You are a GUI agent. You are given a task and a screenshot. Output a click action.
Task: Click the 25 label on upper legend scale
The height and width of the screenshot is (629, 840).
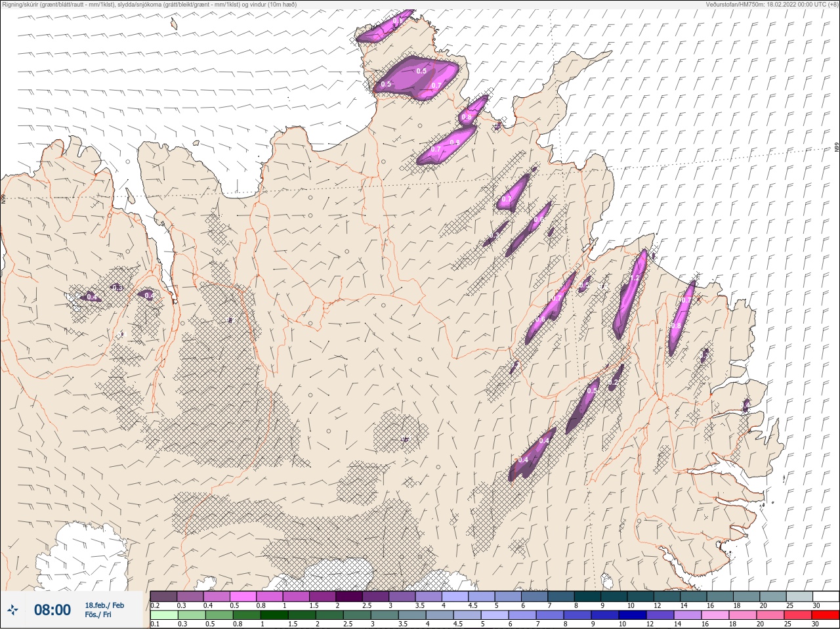point(790,605)
